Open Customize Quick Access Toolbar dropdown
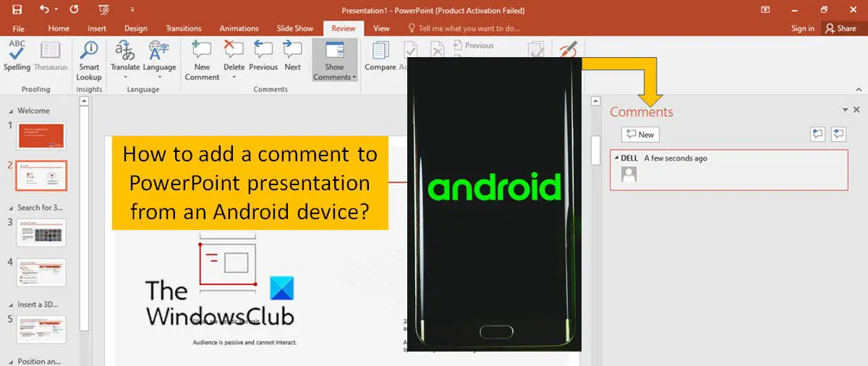The image size is (868, 366). point(132,10)
